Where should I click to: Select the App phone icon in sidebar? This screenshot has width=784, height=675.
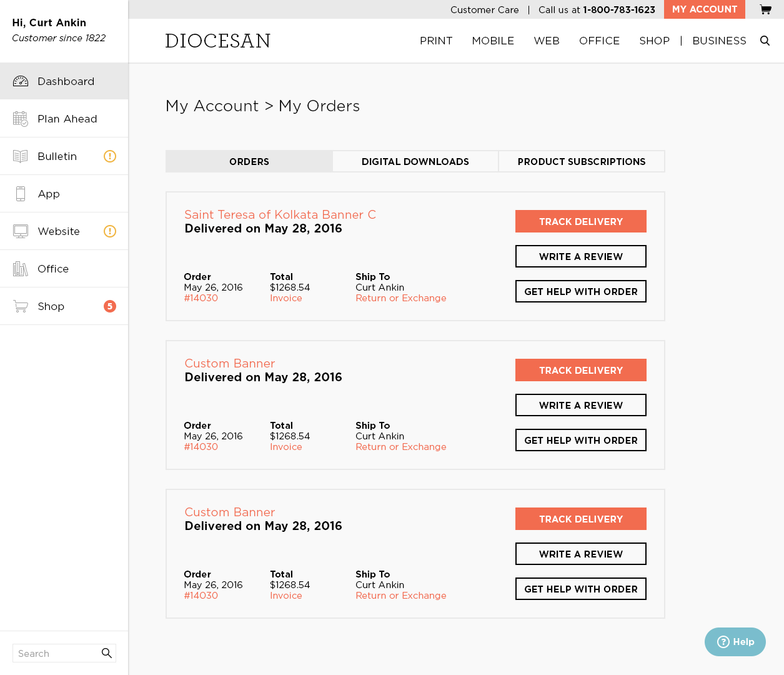coord(21,194)
